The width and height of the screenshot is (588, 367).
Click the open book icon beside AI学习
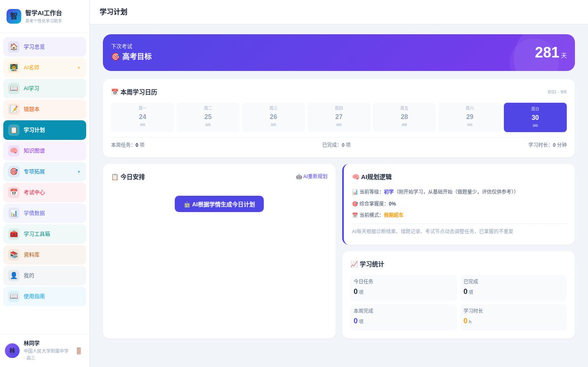pyautogui.click(x=14, y=89)
